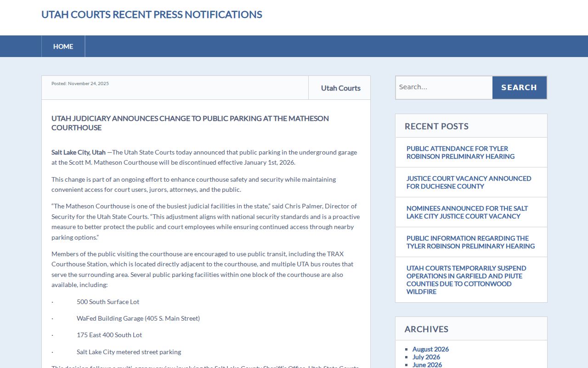This screenshot has width=588, height=368.
Task: Go to the Home menu item
Action: [63, 46]
